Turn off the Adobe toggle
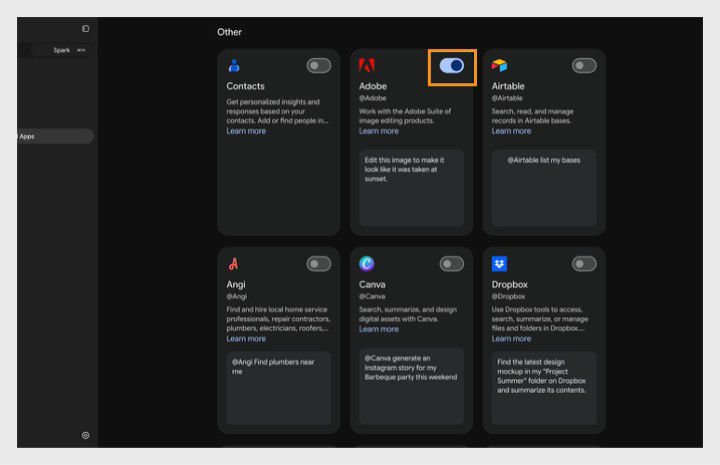 pos(452,66)
